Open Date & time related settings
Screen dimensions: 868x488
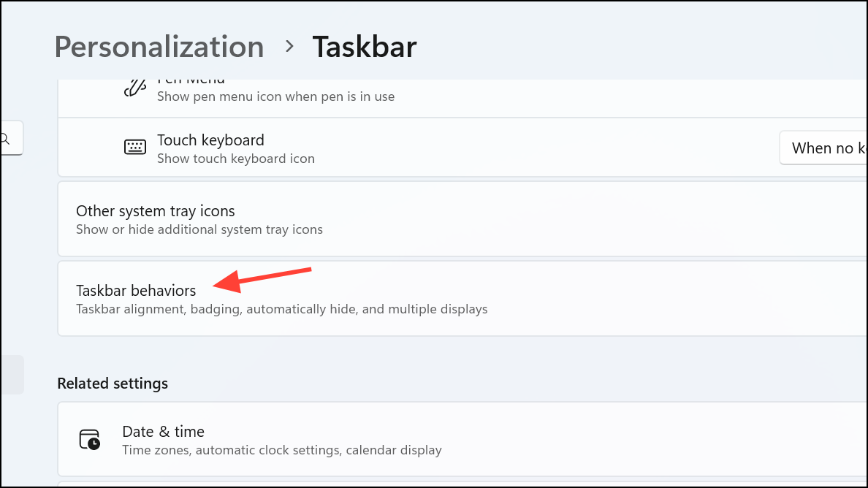point(462,439)
